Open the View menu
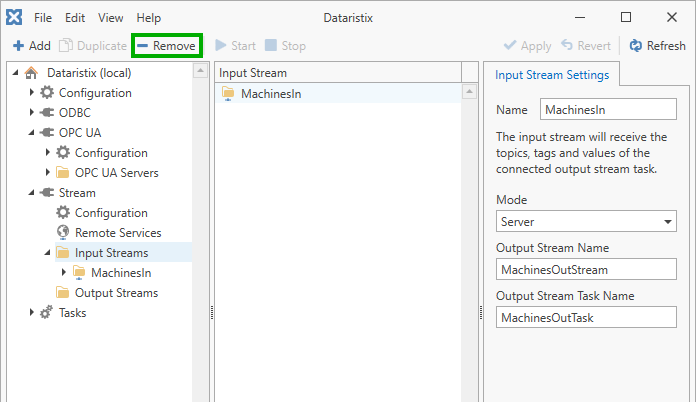This screenshot has width=696, height=402. pos(111,18)
